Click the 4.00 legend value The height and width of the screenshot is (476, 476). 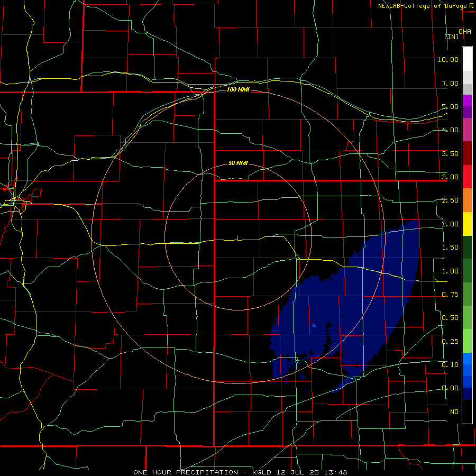(x=450, y=130)
